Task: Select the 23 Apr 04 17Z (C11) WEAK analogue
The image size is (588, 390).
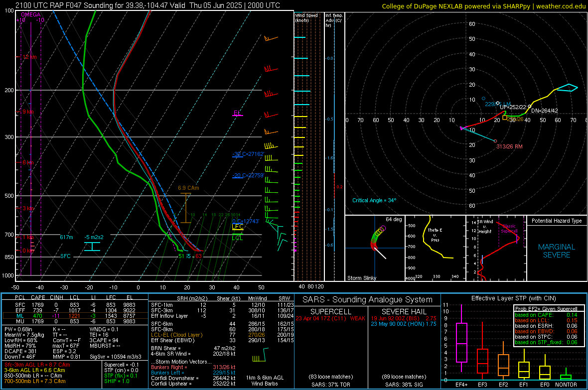Action: coord(330,318)
